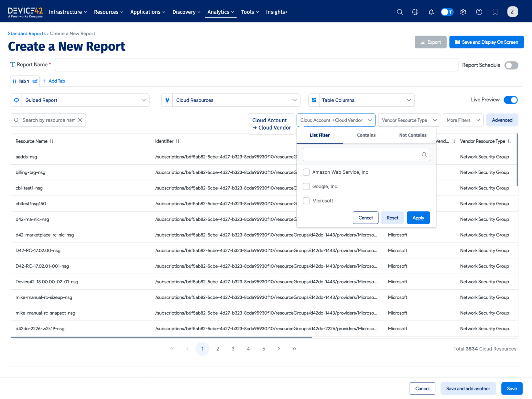Image resolution: width=532 pixels, height=399 pixels.
Task: Open settings with the gear icon
Action: click(x=463, y=12)
